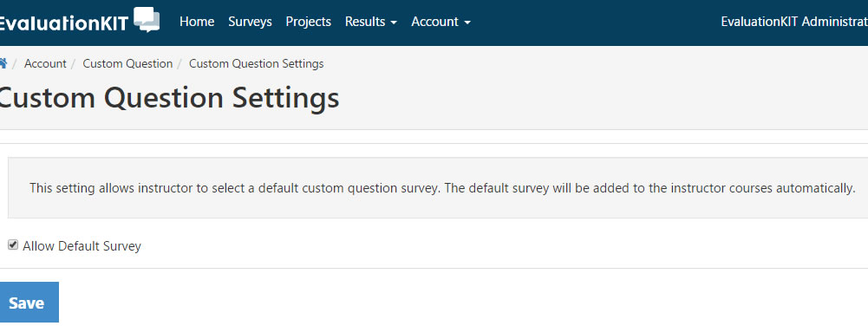Uncheck the Allow Default Survey checkbox
868x326 pixels.
(x=13, y=244)
